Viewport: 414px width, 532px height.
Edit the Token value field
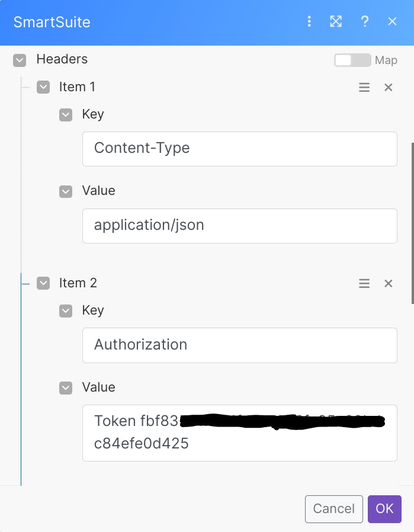[240, 433]
